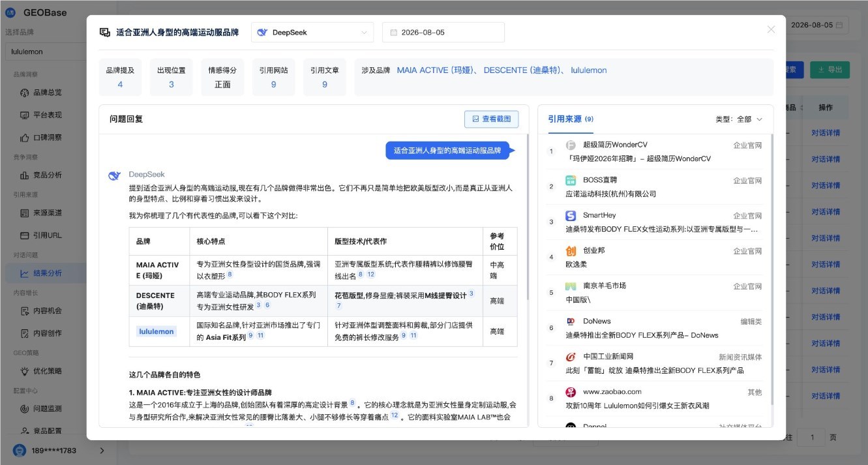Open 品牌总览 in the sidebar
Image resolution: width=868 pixels, height=465 pixels.
tap(47, 92)
